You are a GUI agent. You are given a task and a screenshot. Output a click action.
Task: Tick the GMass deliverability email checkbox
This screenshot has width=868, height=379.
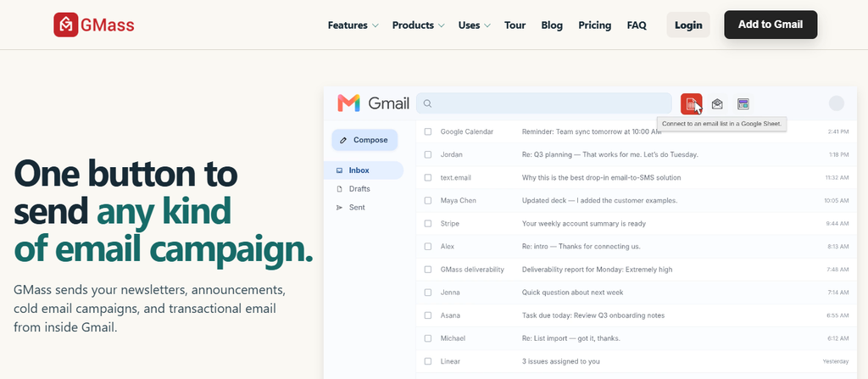pos(428,270)
